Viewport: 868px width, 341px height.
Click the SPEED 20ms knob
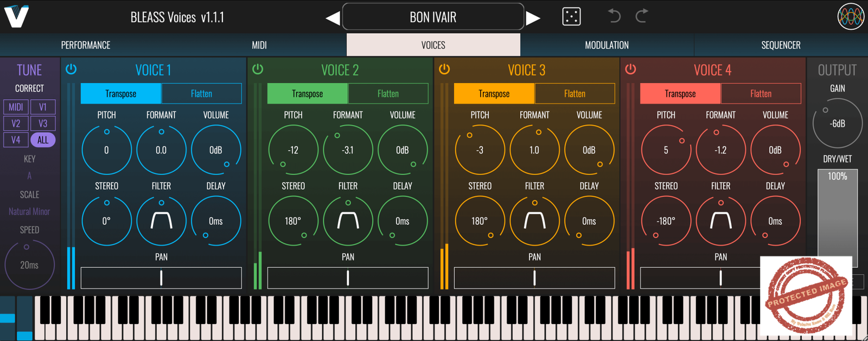click(29, 265)
